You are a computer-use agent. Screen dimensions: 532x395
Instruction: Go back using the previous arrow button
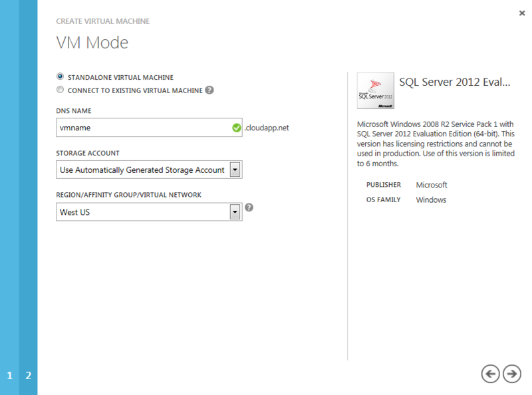490,374
